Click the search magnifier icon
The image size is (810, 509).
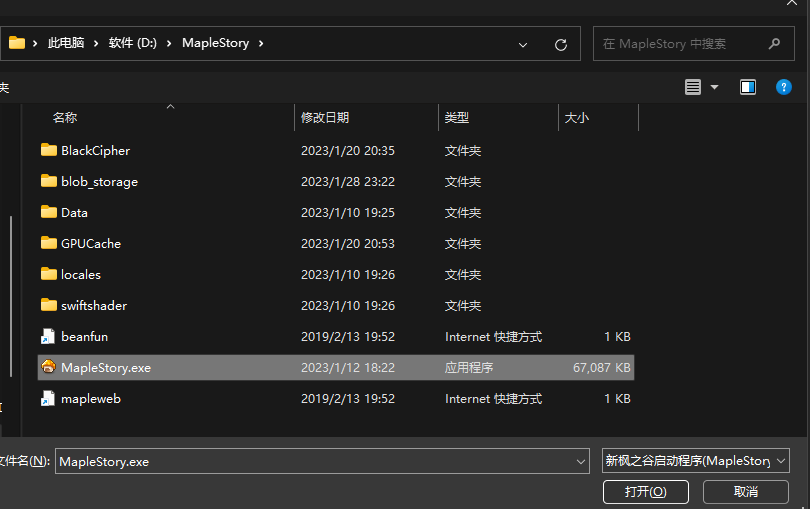(x=774, y=44)
